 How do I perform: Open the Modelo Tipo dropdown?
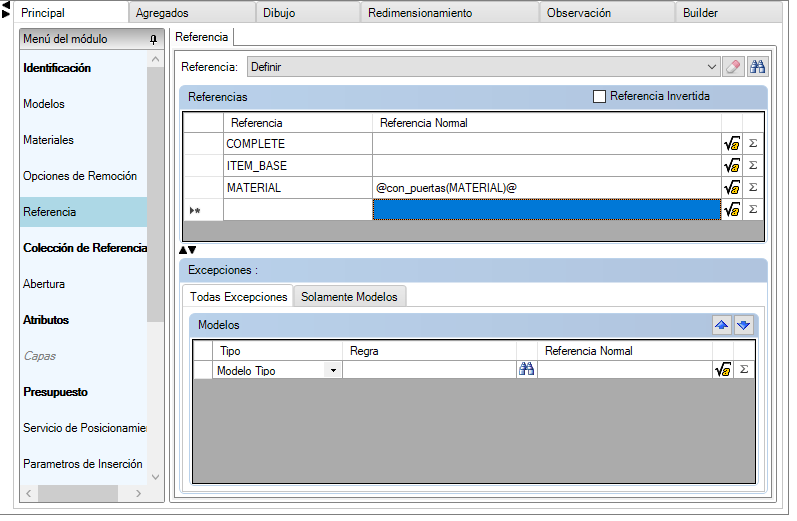tap(332, 370)
